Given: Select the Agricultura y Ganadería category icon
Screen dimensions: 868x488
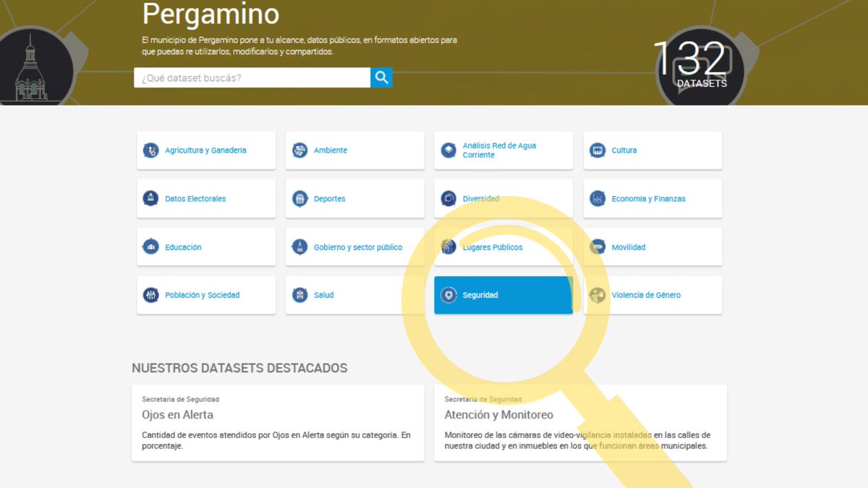Looking at the screenshot, I should point(150,150).
